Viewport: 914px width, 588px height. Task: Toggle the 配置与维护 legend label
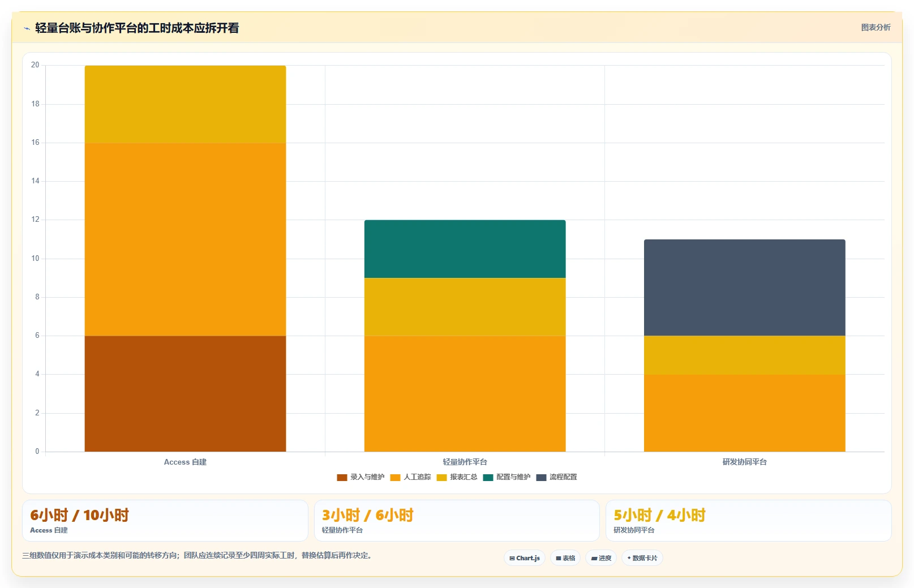(x=513, y=477)
